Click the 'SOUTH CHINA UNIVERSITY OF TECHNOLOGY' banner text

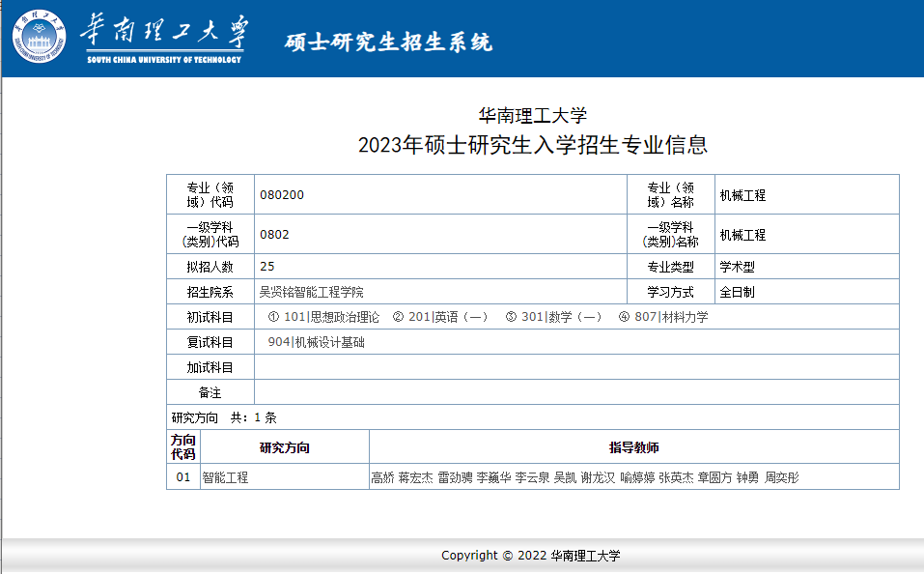[x=164, y=60]
